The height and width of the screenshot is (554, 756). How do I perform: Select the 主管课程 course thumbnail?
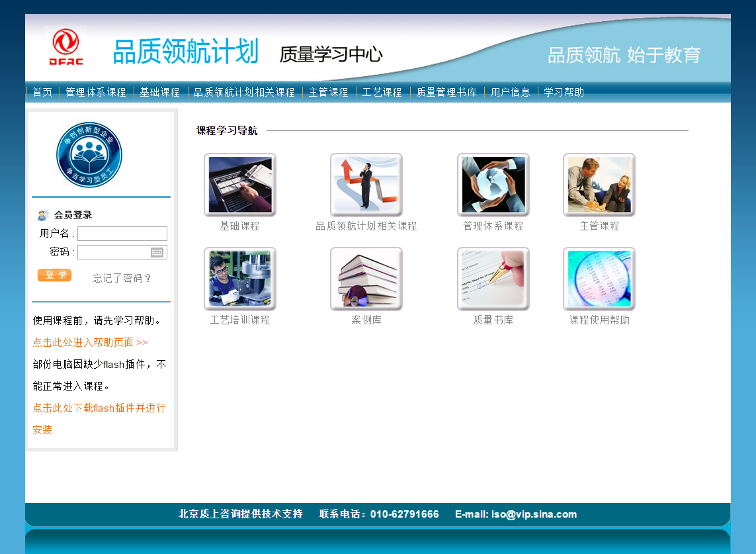click(599, 185)
